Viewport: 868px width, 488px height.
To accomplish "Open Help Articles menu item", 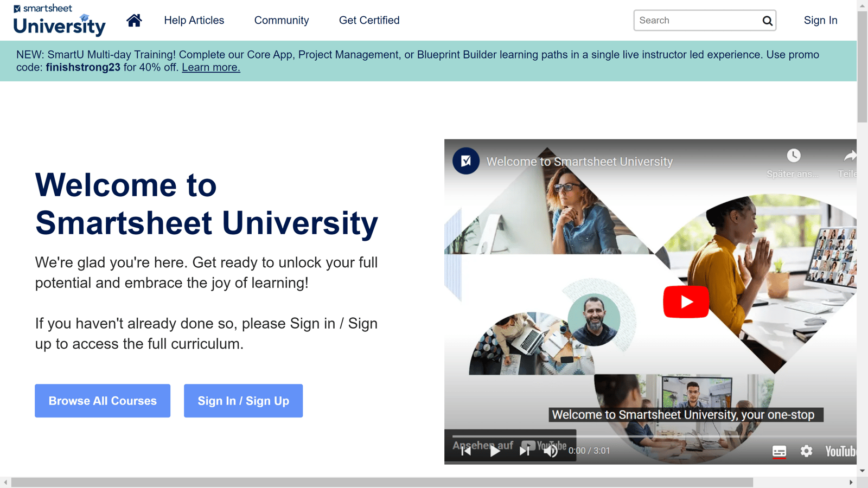I will [x=194, y=20].
